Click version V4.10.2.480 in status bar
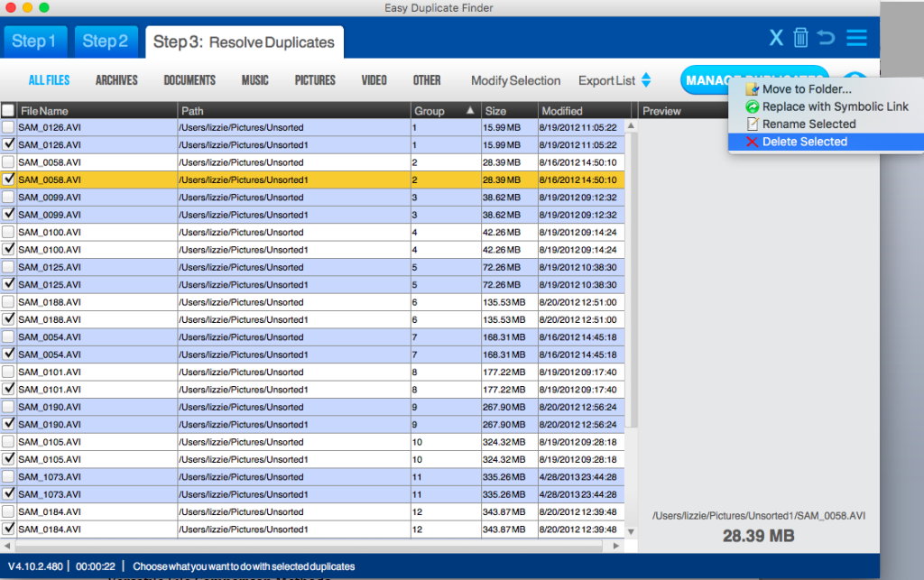 [35, 566]
